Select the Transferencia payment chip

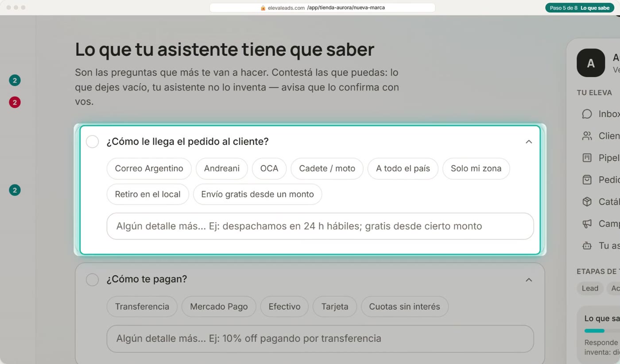point(142,306)
